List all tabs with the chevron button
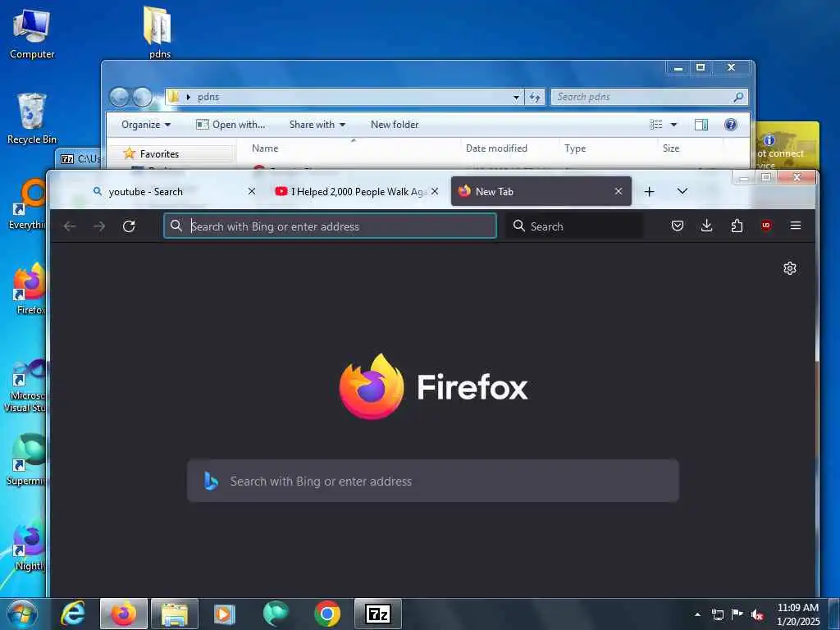Screen dimensions: 840x630 pos(682,191)
